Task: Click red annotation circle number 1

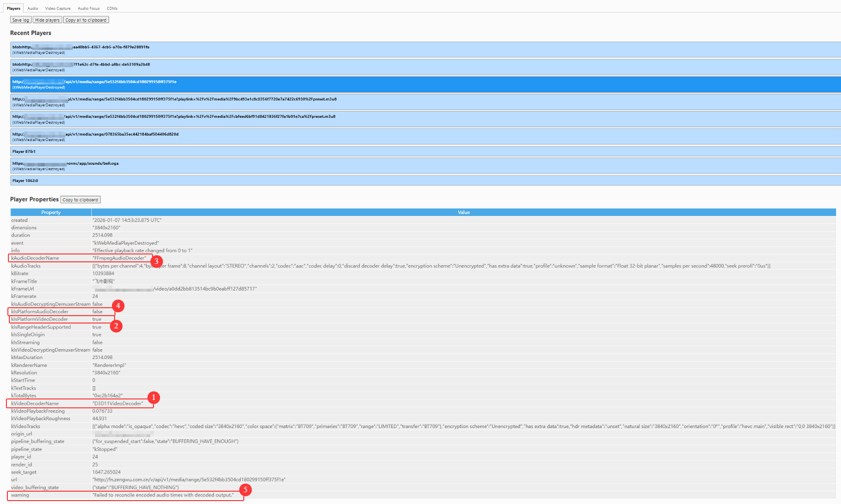Action: [153, 397]
